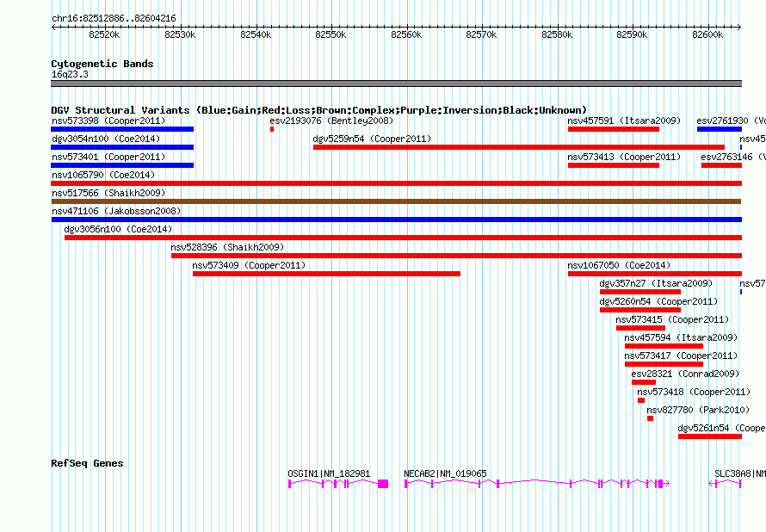Screen dimensions: 766x532
Task: Click the 82550k position on the ruler
Action: (x=330, y=34)
